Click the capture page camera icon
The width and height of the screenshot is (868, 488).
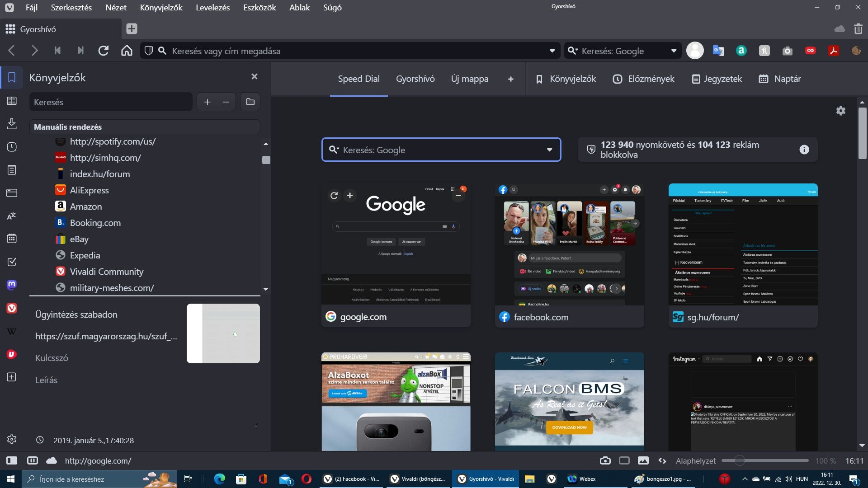[605, 460]
